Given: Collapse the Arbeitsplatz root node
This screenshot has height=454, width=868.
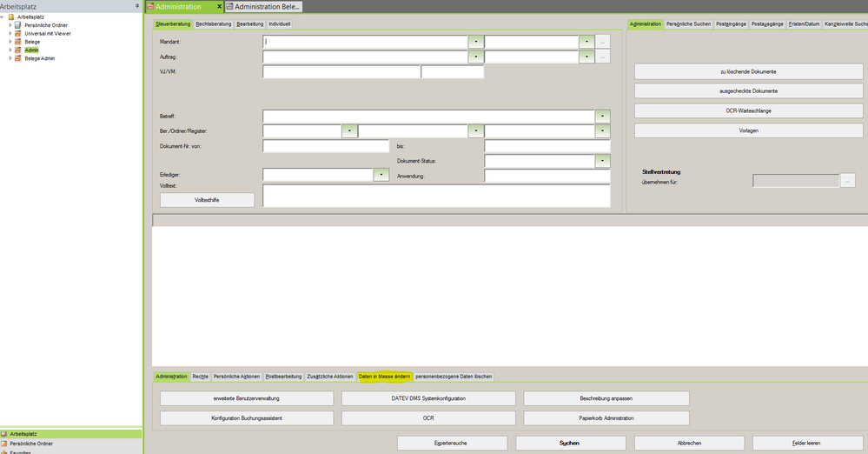Looking at the screenshot, I should [x=3, y=17].
